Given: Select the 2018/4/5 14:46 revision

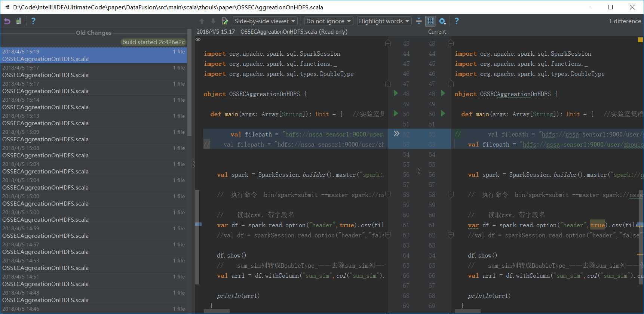Looking at the screenshot, I should click(x=93, y=309).
